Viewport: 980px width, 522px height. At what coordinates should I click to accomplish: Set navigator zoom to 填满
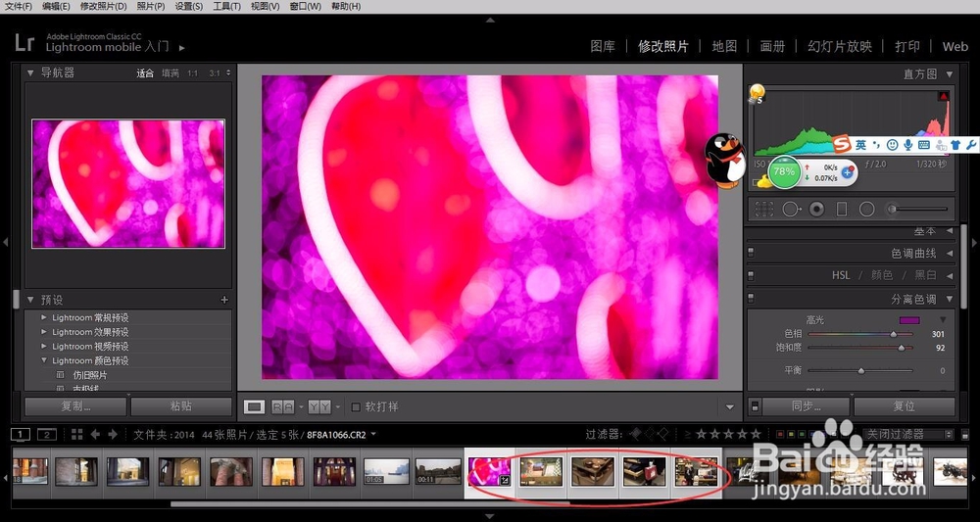(170, 73)
